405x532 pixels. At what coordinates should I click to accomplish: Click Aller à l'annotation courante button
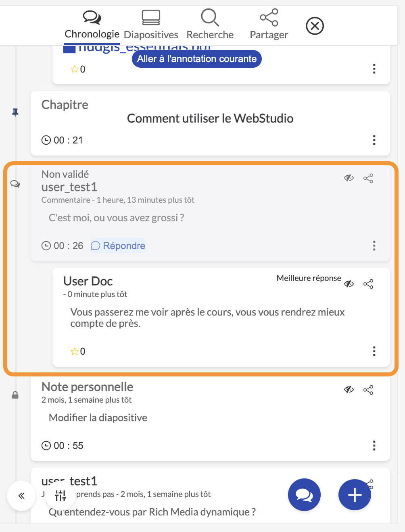(x=197, y=59)
